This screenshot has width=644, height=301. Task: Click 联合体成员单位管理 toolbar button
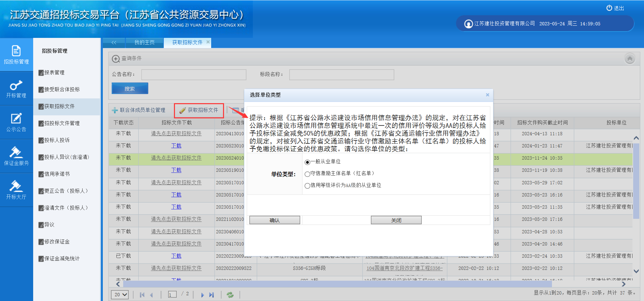pos(139,110)
